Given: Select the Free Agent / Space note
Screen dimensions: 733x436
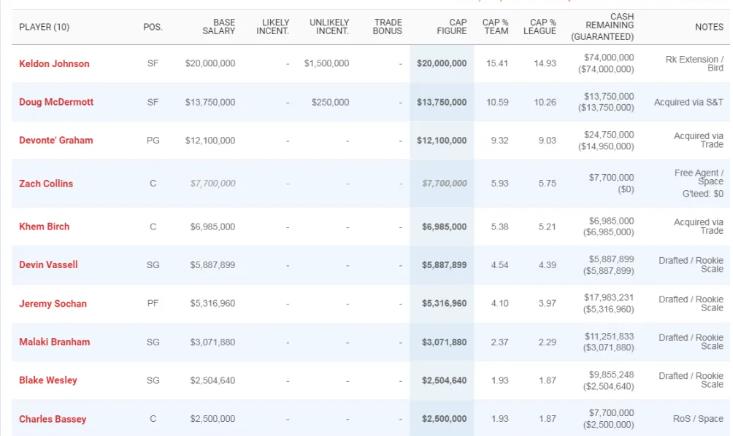Looking at the screenshot, I should 699,177.
